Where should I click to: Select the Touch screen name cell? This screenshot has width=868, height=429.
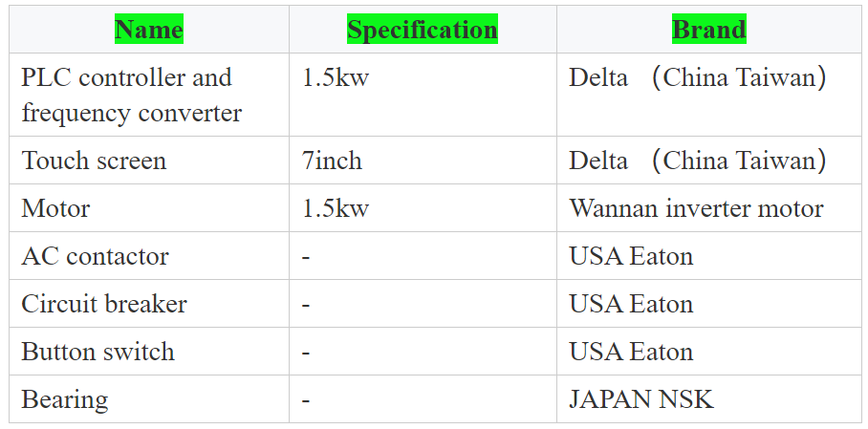(x=149, y=160)
